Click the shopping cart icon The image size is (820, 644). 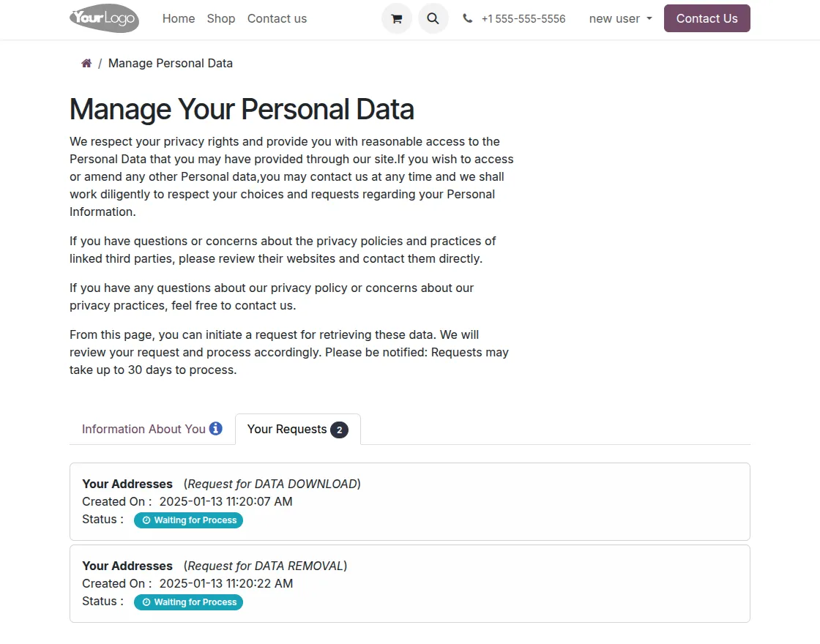tap(397, 19)
